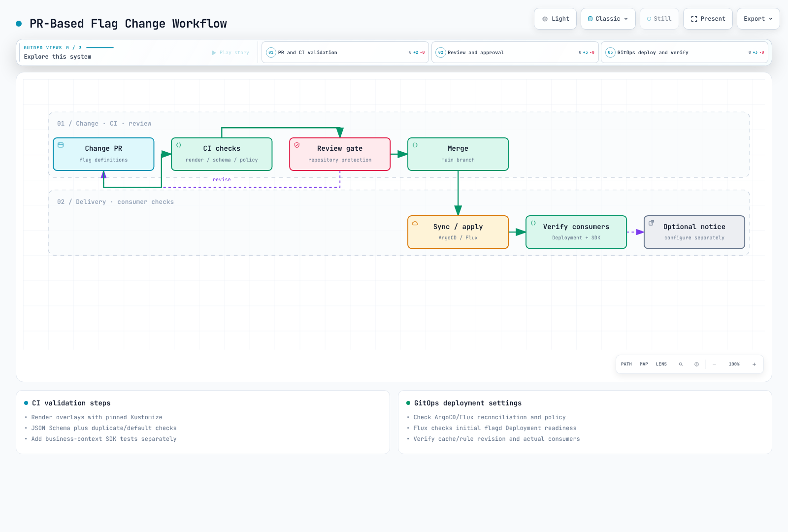Screen dimensions: 788x532
Task: Select guided view 02 Review and approval
Action: (x=515, y=52)
